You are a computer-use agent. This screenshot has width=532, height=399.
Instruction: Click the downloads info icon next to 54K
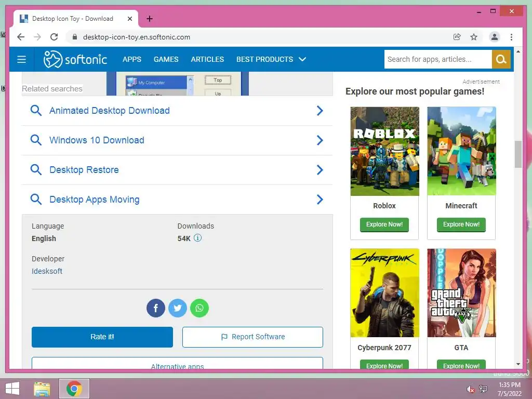[x=197, y=238]
